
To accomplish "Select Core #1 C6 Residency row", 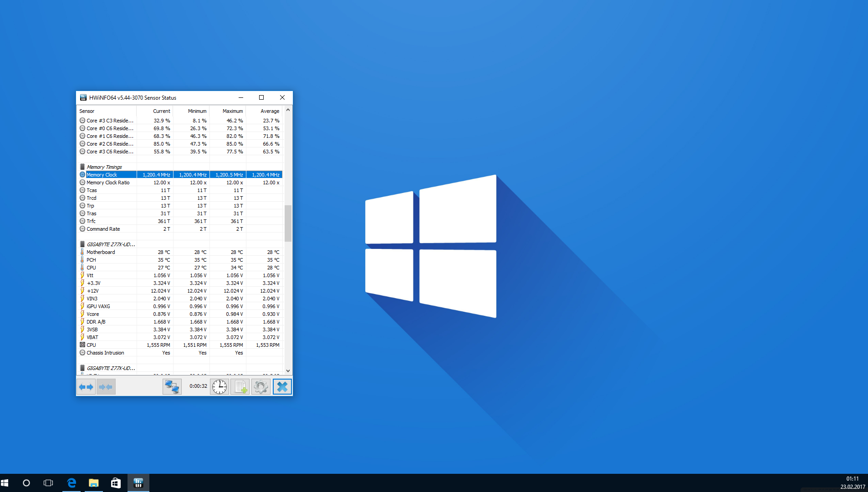I will pos(180,136).
